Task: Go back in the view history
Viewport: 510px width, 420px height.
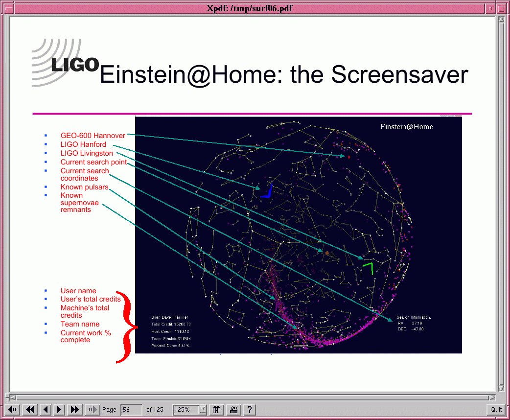Action: (14, 409)
